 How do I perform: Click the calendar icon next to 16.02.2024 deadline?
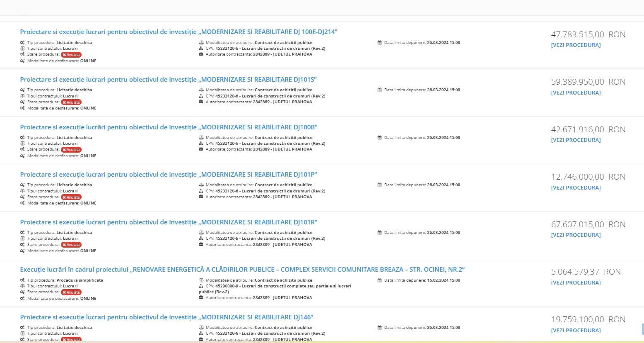379,280
